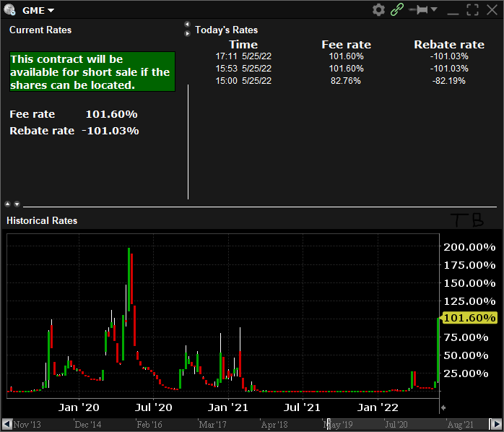Image resolution: width=504 pixels, height=432 pixels.
Task: Click the 200.00% axis label on the chart
Action: tap(469, 247)
